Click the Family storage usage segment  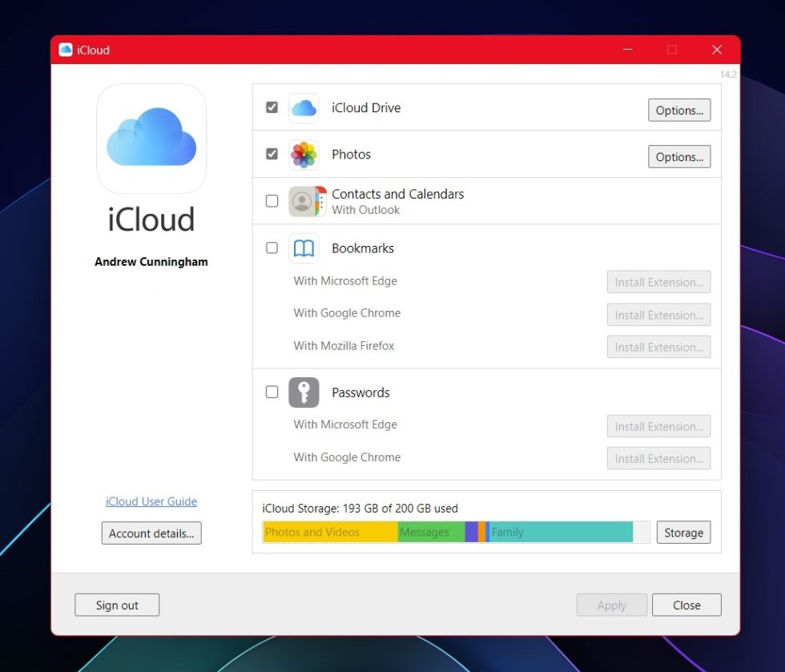click(x=561, y=532)
